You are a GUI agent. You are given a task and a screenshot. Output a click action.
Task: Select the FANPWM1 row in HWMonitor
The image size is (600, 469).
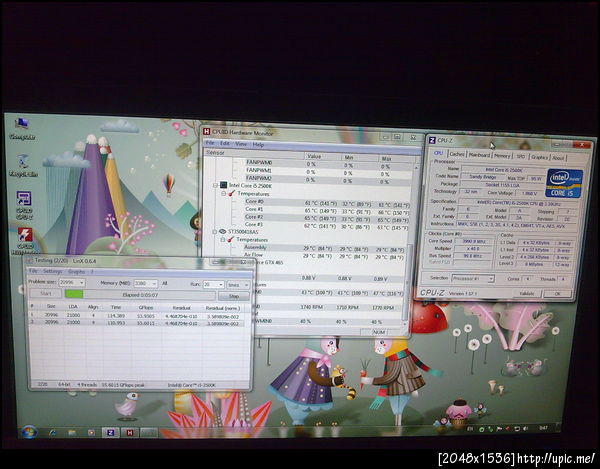pos(330,171)
